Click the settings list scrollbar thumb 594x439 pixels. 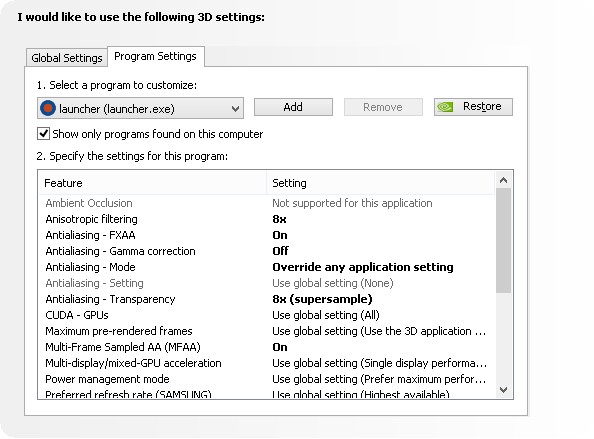(x=503, y=241)
